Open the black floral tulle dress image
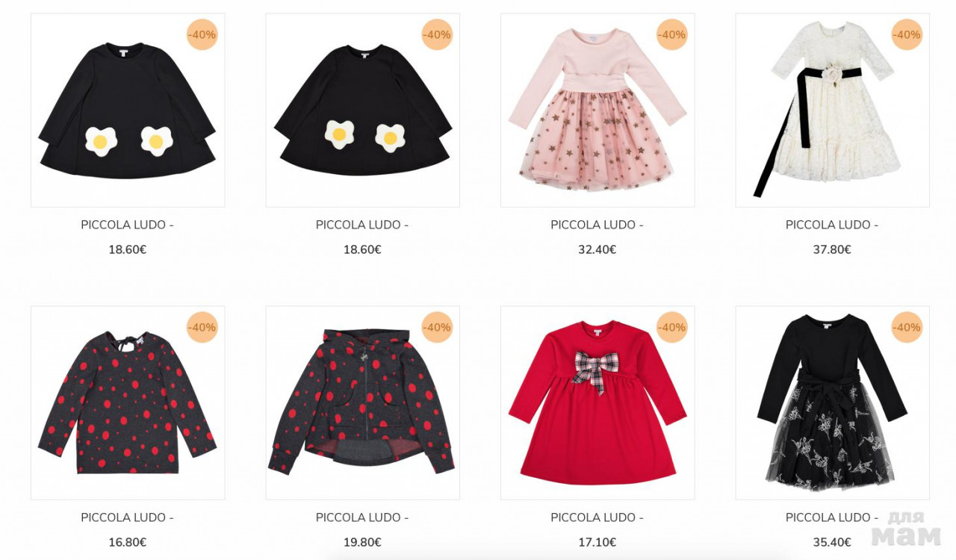956x560 pixels. click(x=832, y=402)
